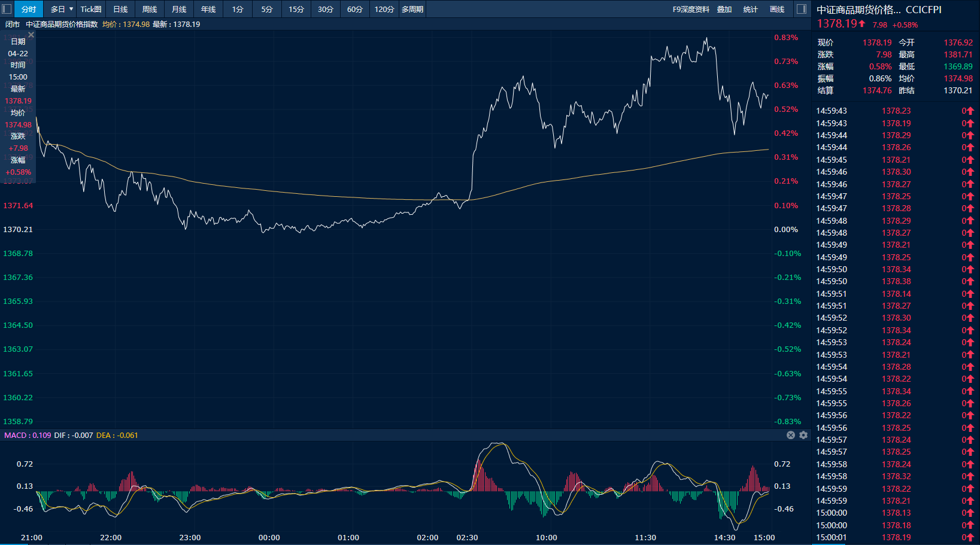Close the floating data info box
980x545 pixels.
pyautogui.click(x=31, y=35)
